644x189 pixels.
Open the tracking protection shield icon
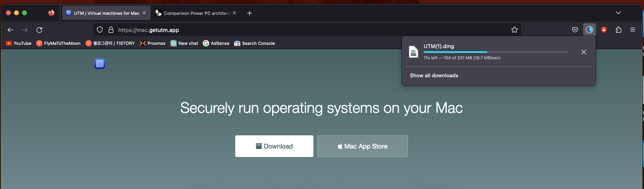[100, 30]
